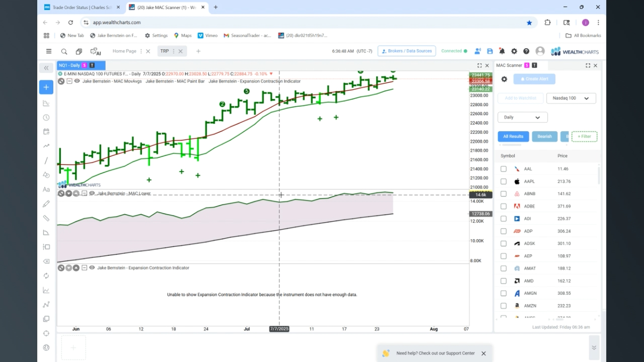This screenshot has width=644, height=362.
Task: Switch to the Home Page workspace tab
Action: (124, 51)
